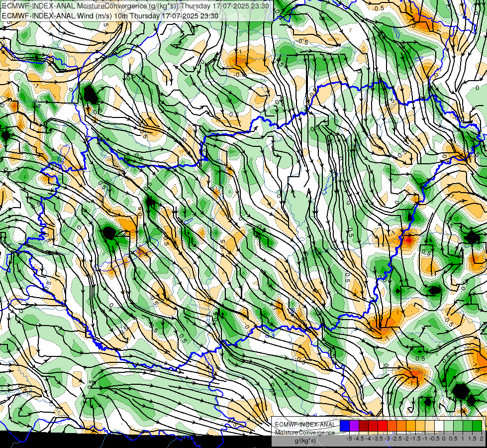Select the darkest red legend swatch

click(364, 426)
